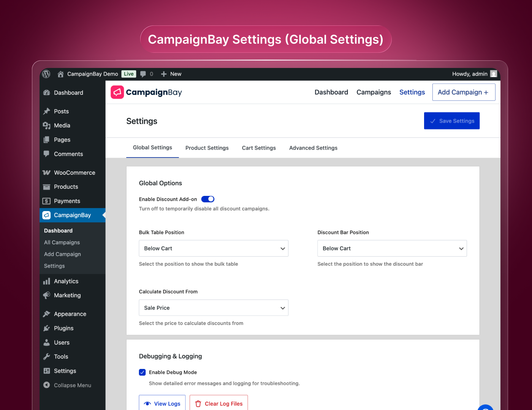Screen dimensions: 532x410
Task: Click the Media library icon
Action: (x=47, y=126)
